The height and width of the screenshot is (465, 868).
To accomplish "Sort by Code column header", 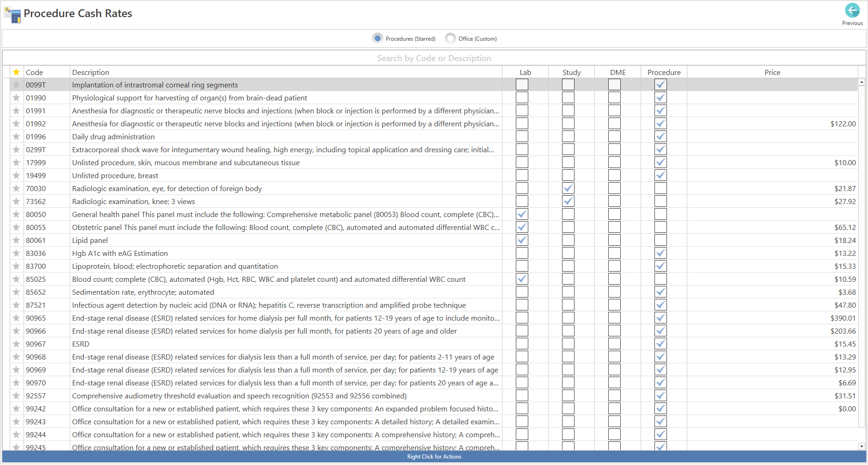I will tap(47, 72).
